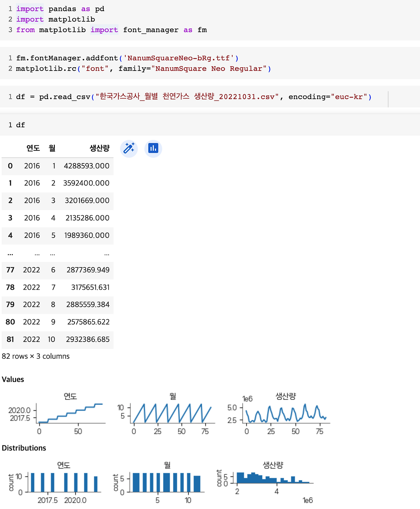Click the year 2016 in row 3

coord(32,218)
